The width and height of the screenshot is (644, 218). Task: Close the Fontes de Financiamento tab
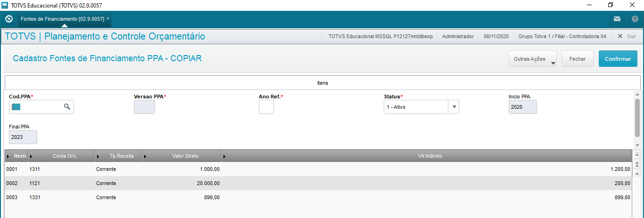(108, 19)
